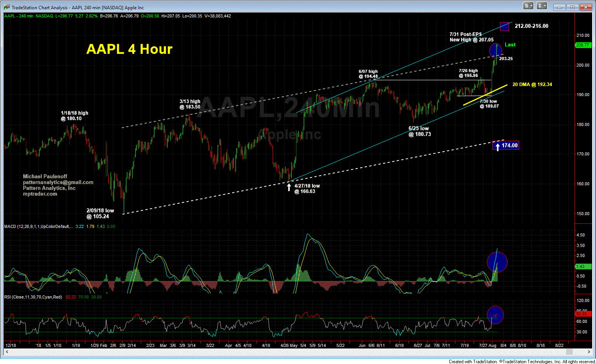Close the Chart Analysis window
The height and width of the screenshot is (364, 596).
pos(585,7)
